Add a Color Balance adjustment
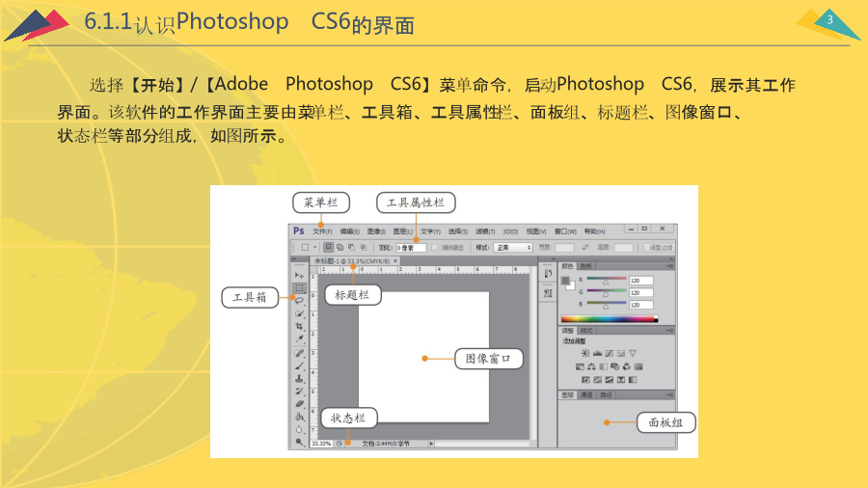 tap(591, 366)
